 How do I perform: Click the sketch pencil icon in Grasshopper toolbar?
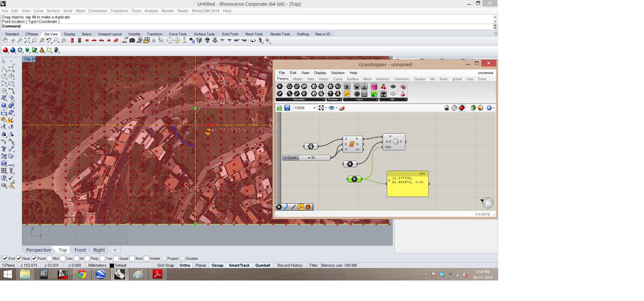point(342,108)
